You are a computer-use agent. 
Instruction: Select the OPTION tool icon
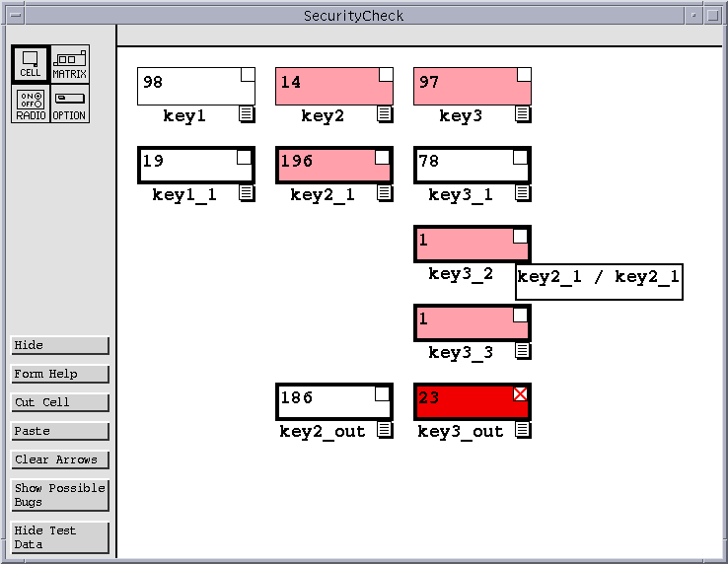(x=69, y=104)
